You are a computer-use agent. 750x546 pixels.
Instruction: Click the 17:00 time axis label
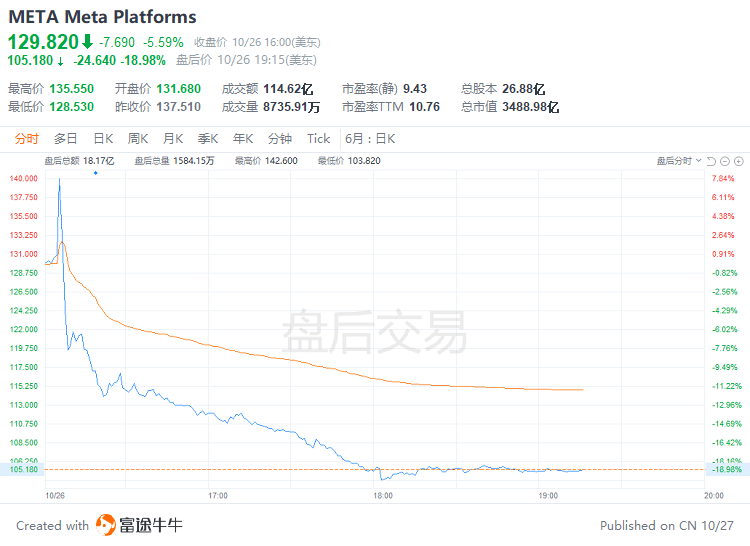[x=218, y=495]
